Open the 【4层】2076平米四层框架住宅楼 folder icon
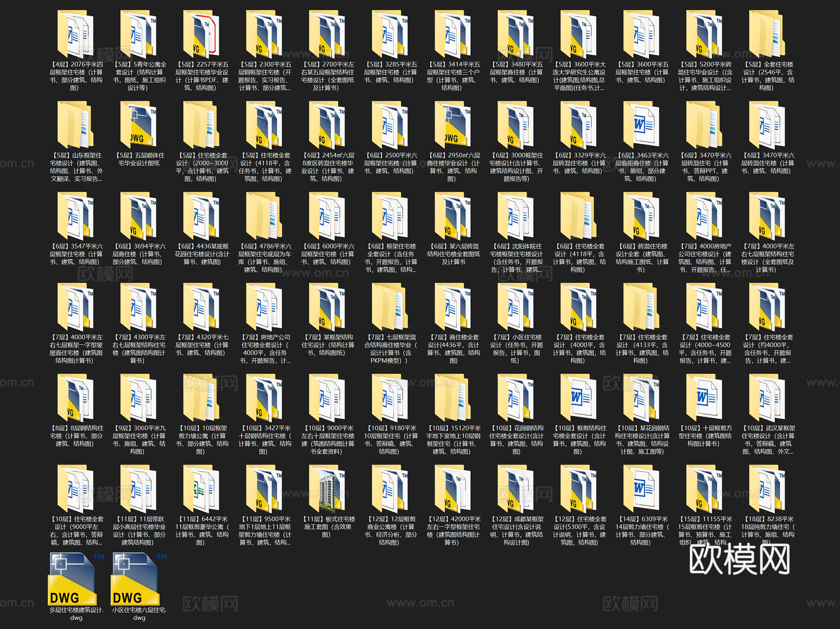Image resolution: width=840 pixels, height=629 pixels. pos(76,35)
